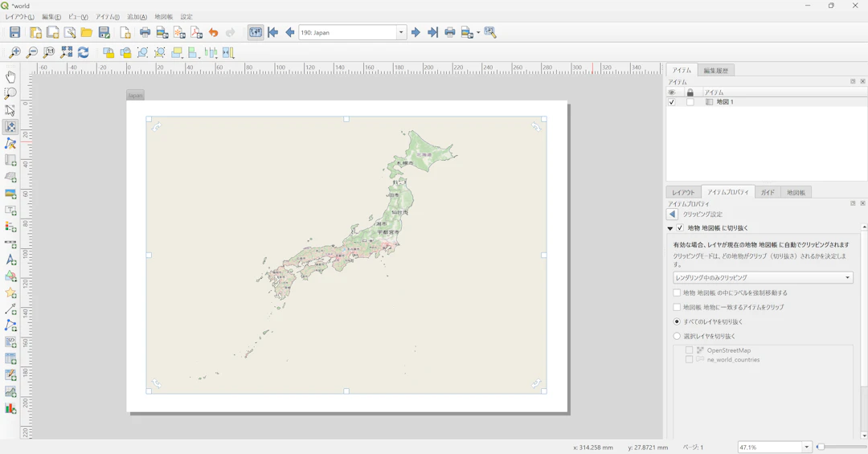
Task: Open the atlas feature dropdown showing 190: Japan
Action: pos(401,33)
